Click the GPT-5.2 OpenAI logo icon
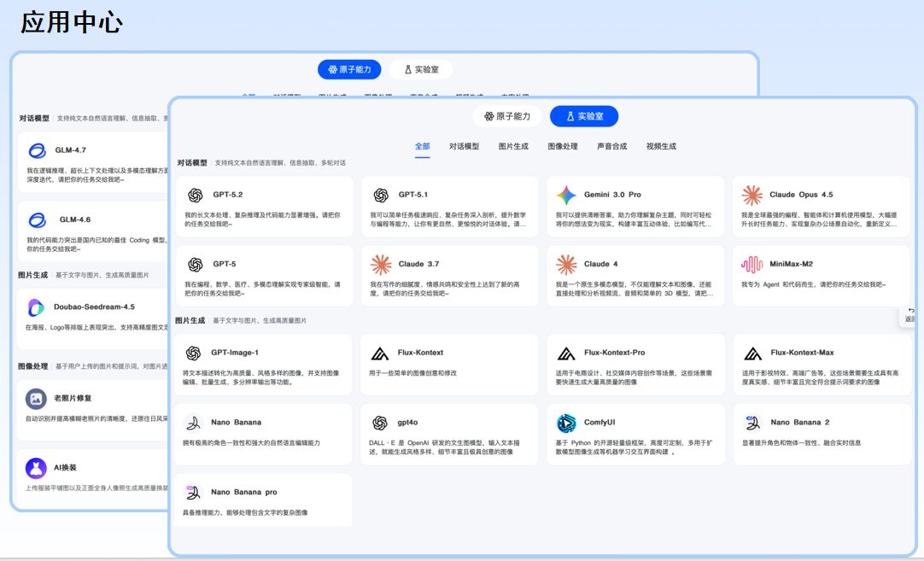 195,195
